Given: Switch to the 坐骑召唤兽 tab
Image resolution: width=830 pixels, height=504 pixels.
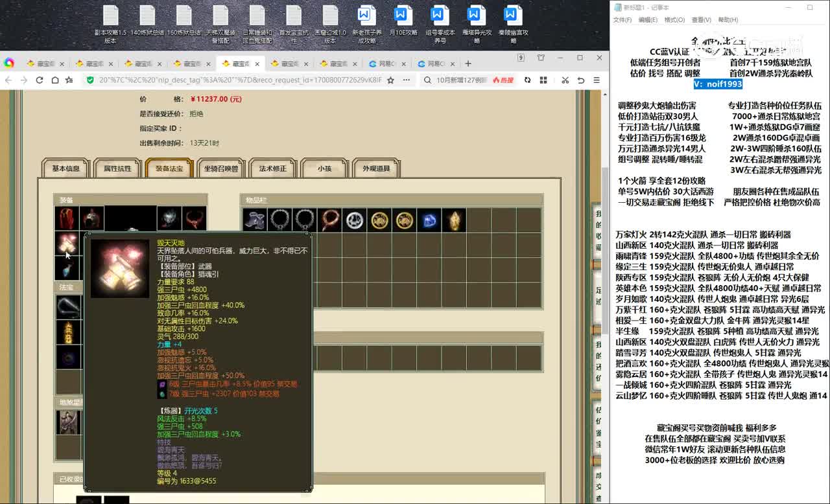Looking at the screenshot, I should point(221,168).
